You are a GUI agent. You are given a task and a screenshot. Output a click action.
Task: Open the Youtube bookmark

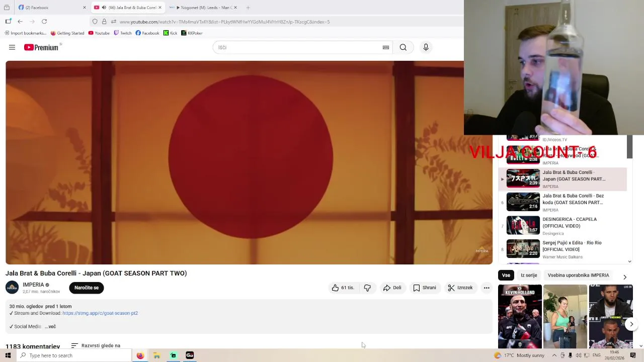(x=99, y=33)
